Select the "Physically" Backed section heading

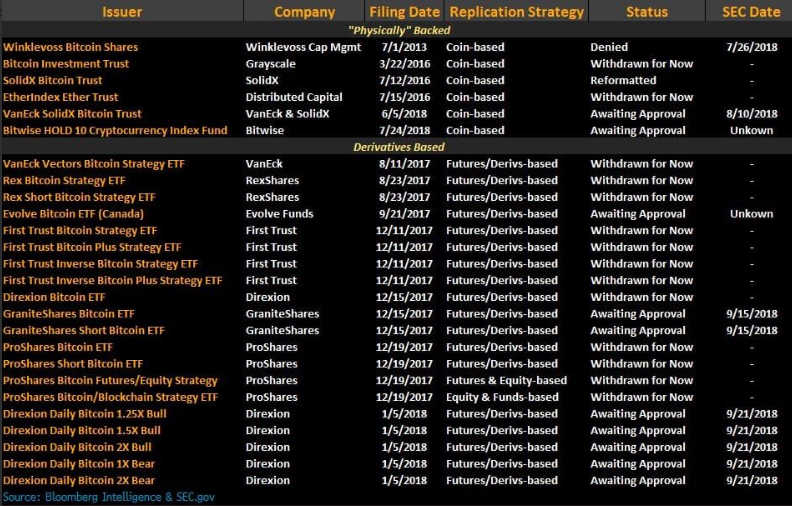coord(399,30)
